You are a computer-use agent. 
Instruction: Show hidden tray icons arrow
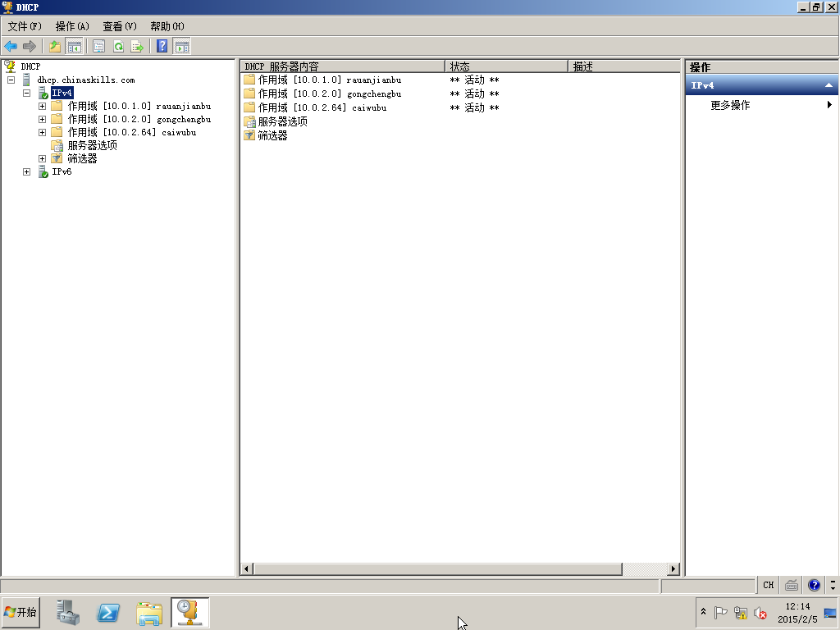(703, 612)
